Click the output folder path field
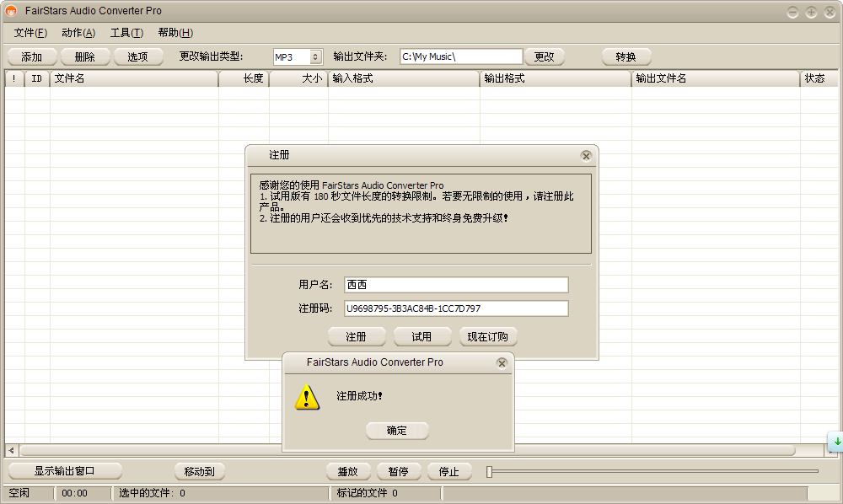The height and width of the screenshot is (504, 843). point(461,56)
